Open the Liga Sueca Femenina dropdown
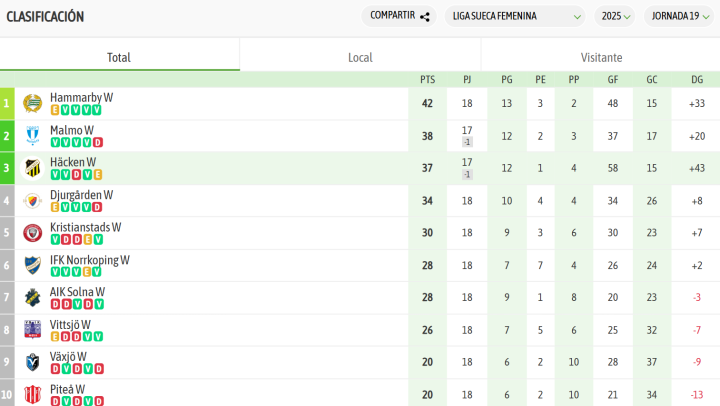Image resolution: width=720 pixels, height=406 pixels. pyautogui.click(x=515, y=16)
